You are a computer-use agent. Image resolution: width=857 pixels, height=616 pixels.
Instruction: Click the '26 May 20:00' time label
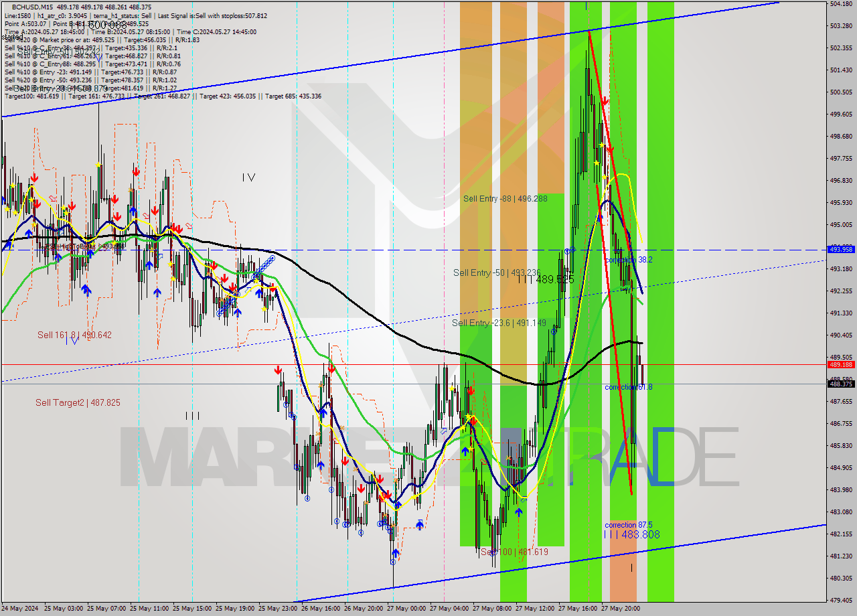click(364, 609)
